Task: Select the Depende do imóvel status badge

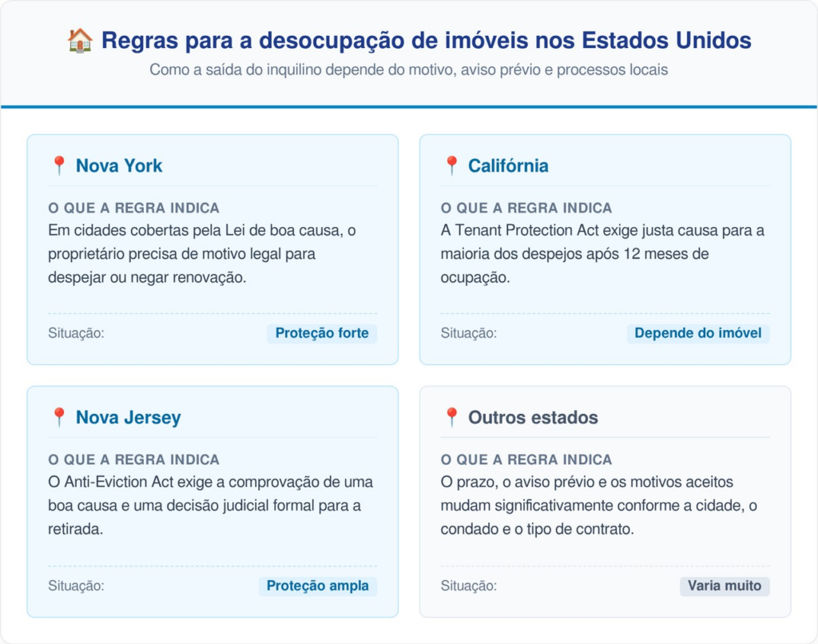Action: tap(697, 333)
